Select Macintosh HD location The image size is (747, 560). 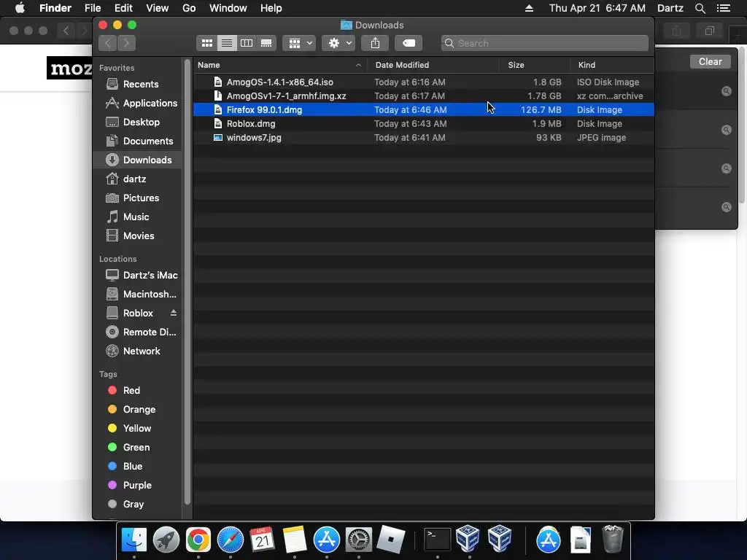tap(138, 295)
